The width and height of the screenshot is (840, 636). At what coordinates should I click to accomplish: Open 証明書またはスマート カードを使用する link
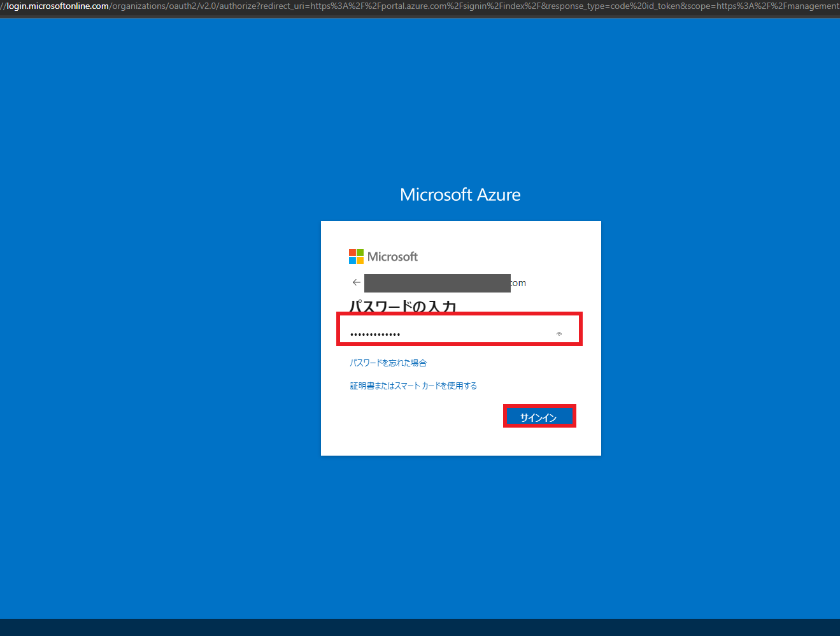pos(413,386)
